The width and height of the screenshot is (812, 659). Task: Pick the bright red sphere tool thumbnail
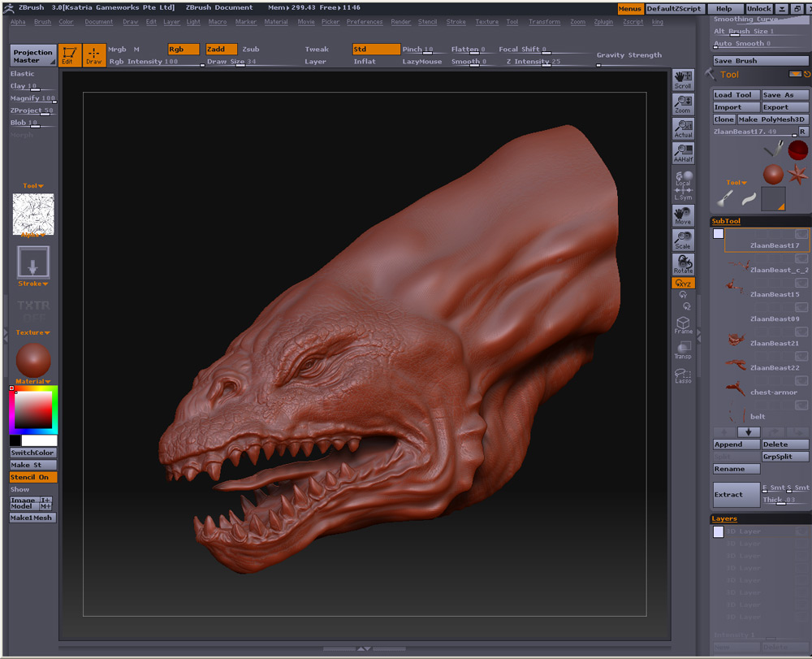(x=798, y=150)
